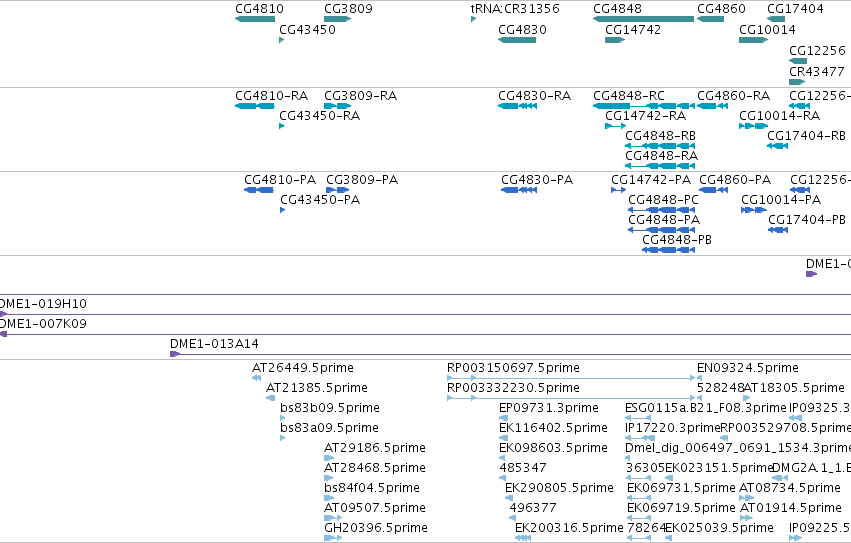
Task: Select the CG10014 gene arrow
Action: [753, 40]
